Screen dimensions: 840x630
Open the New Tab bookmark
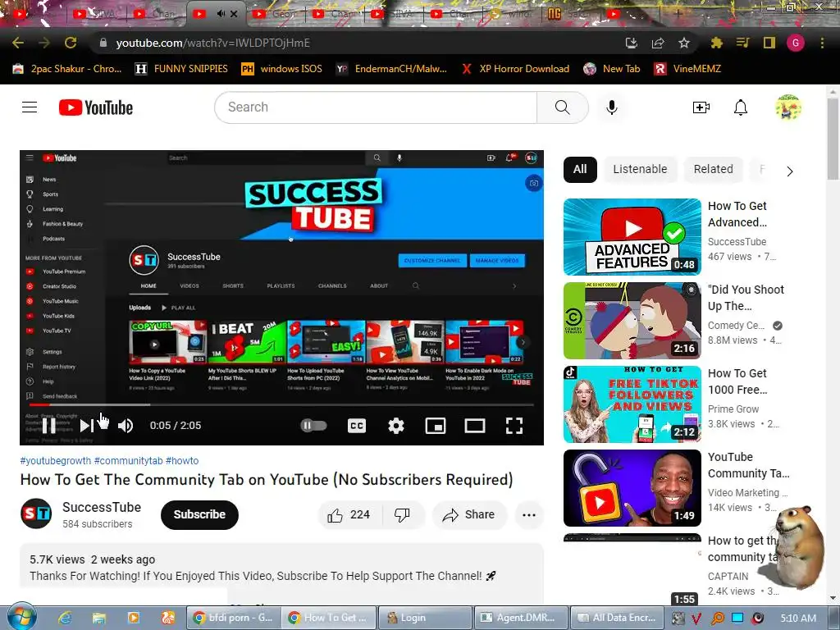pos(612,69)
